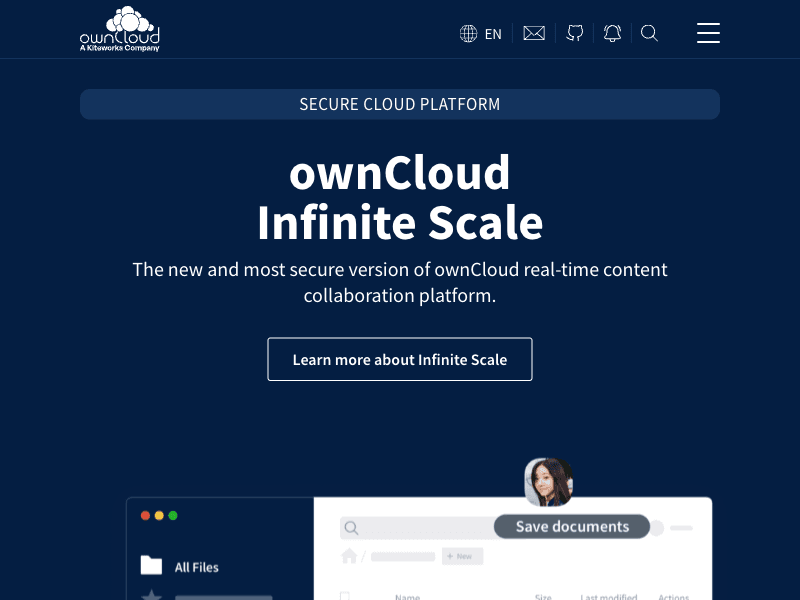This screenshot has width=800, height=600.
Task: Click Learn more about Infinite Scale
Action: pyautogui.click(x=400, y=359)
